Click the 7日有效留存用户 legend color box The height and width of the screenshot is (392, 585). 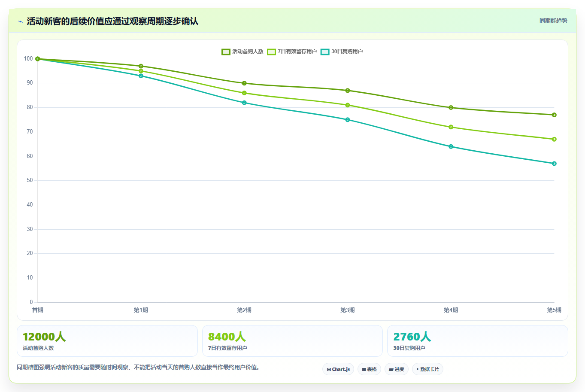[271, 52]
